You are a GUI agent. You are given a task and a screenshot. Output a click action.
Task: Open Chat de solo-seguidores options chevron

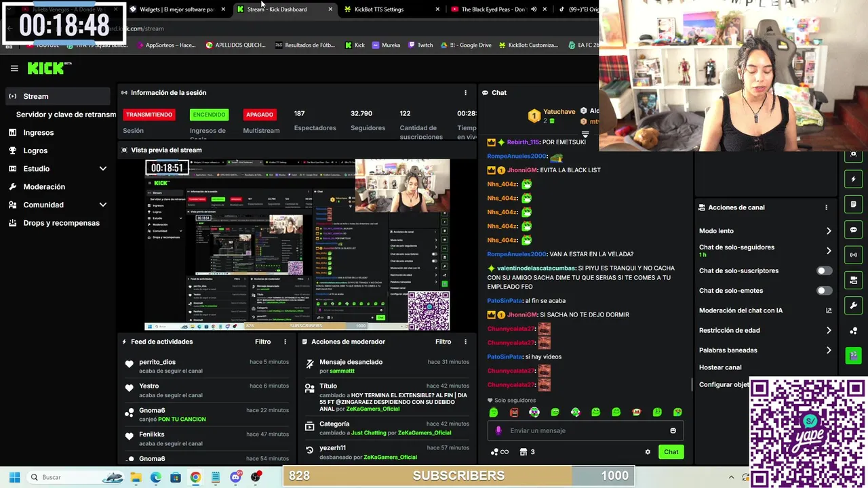[x=829, y=251]
